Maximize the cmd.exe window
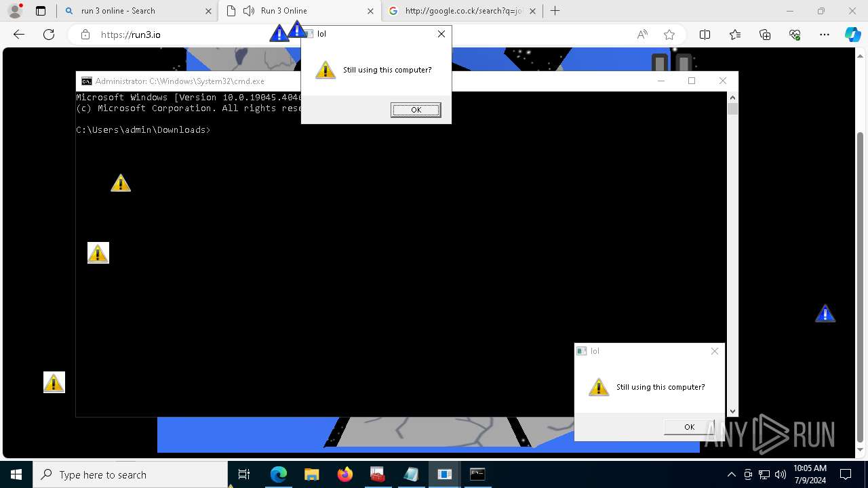Screen dimensions: 868x488 click(692, 81)
